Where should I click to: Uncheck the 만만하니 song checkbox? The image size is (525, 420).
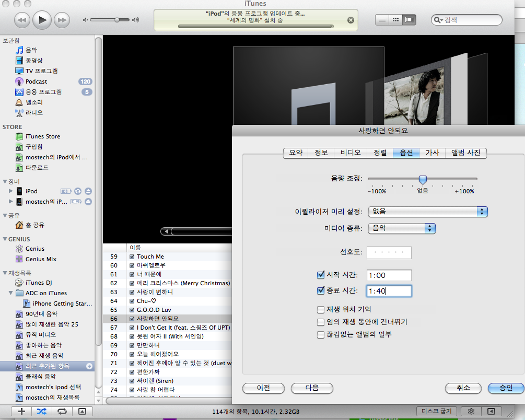pos(132,346)
